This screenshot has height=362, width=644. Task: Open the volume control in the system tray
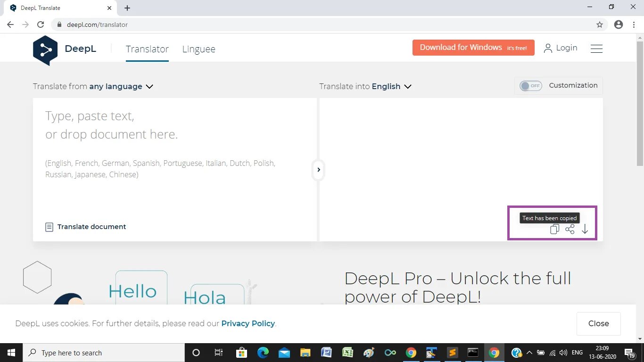563,353
